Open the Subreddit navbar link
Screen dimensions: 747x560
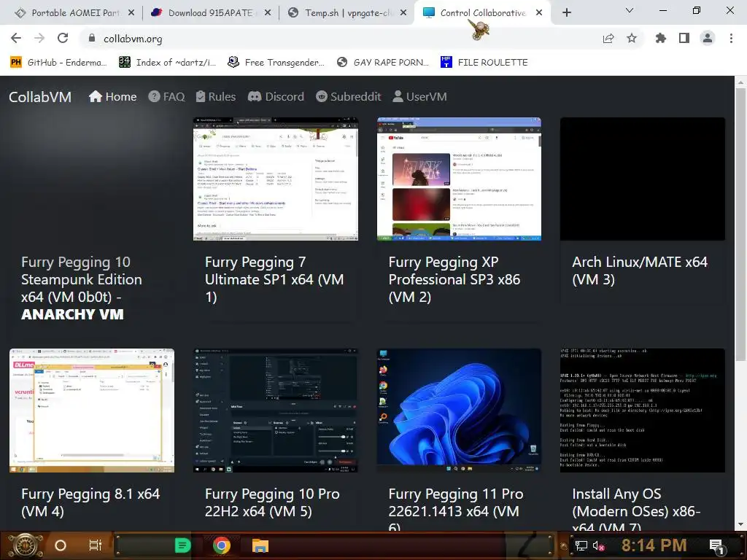tap(348, 97)
